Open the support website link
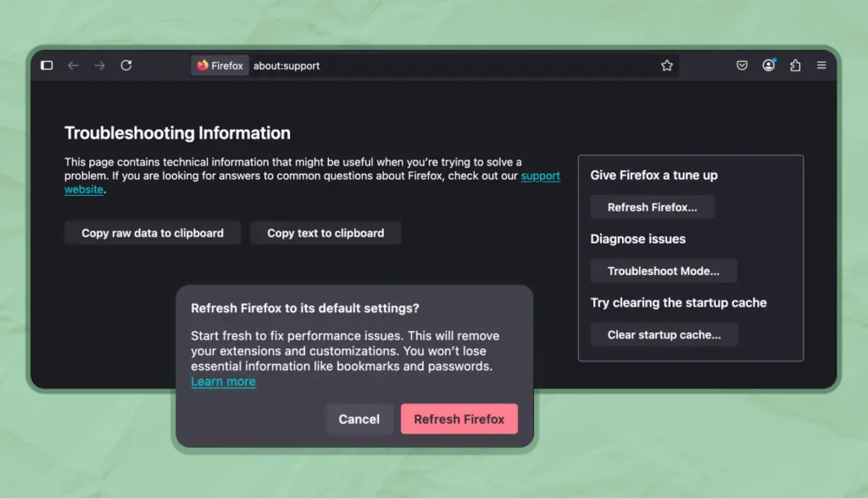 coord(540,176)
